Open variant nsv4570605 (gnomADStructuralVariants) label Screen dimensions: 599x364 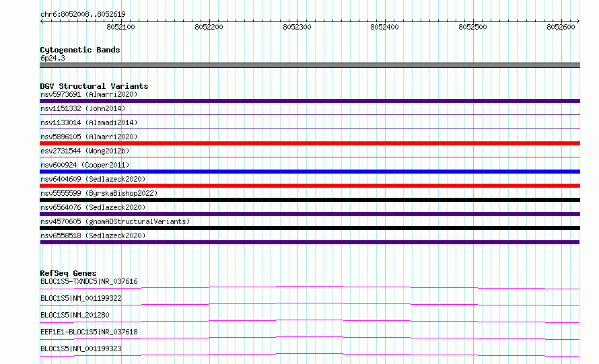click(115, 221)
